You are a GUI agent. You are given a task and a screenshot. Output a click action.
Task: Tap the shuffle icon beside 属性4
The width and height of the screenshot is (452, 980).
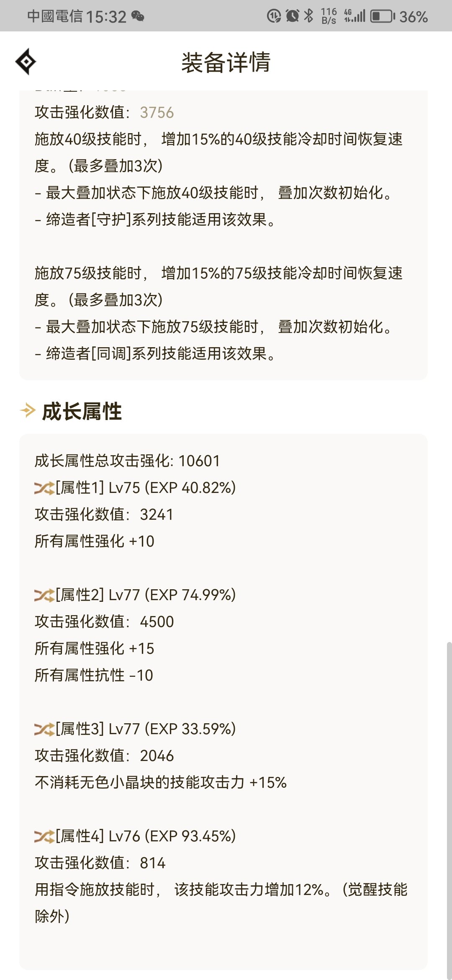pyautogui.click(x=44, y=836)
